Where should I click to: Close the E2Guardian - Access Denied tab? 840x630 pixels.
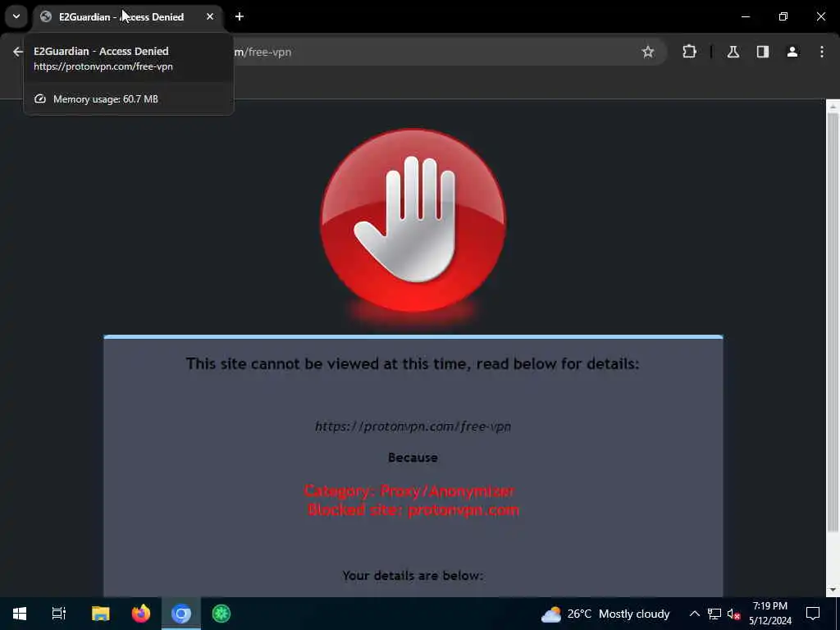coord(210,16)
